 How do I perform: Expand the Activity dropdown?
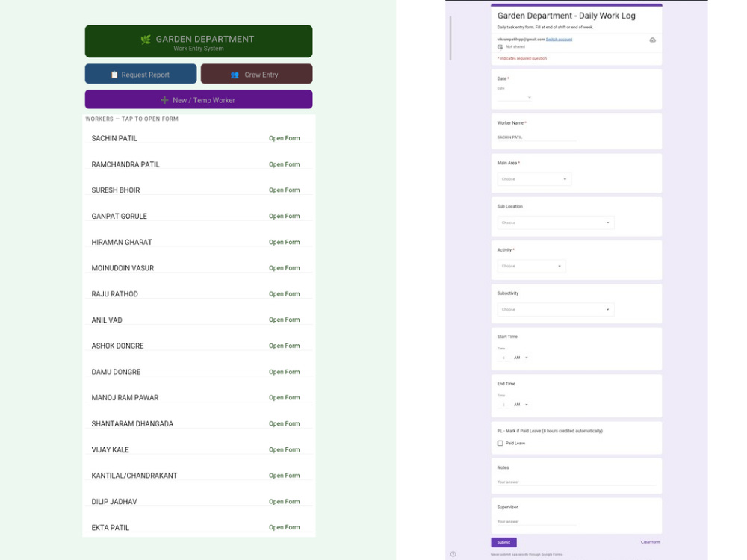(x=531, y=266)
